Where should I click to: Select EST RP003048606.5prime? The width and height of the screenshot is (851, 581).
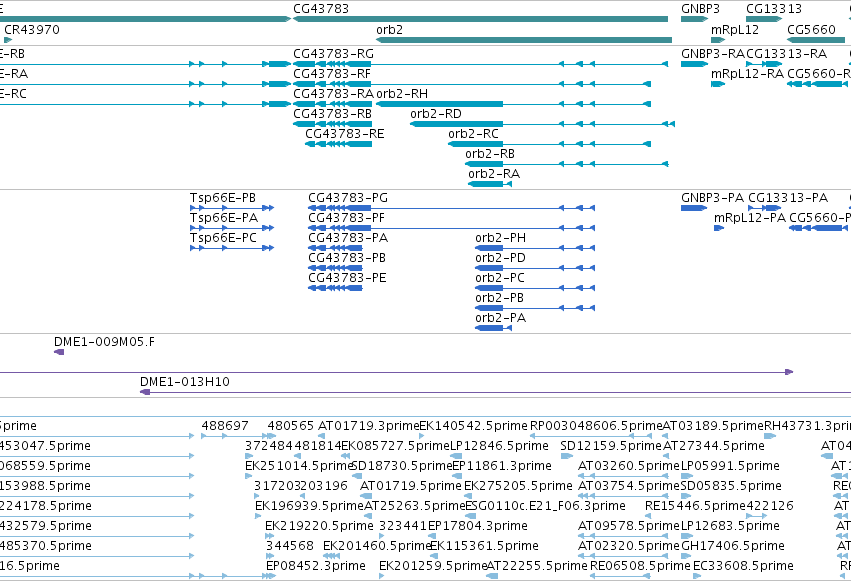(x=596, y=426)
